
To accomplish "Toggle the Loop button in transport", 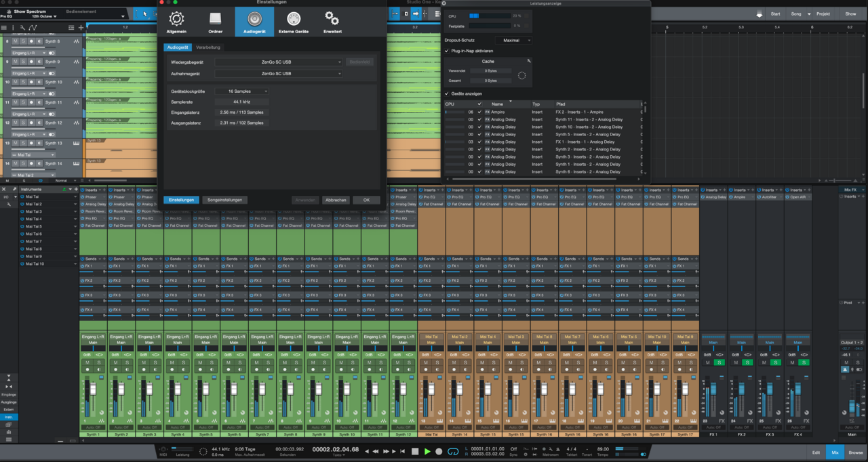I will pos(452,451).
